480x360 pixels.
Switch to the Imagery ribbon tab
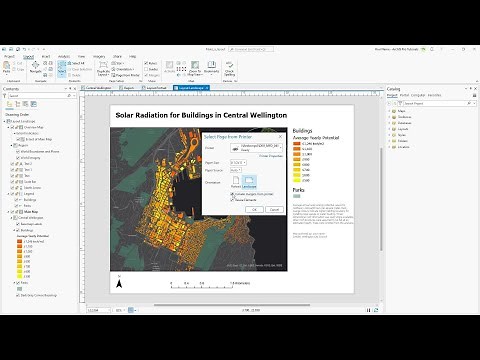point(99,57)
